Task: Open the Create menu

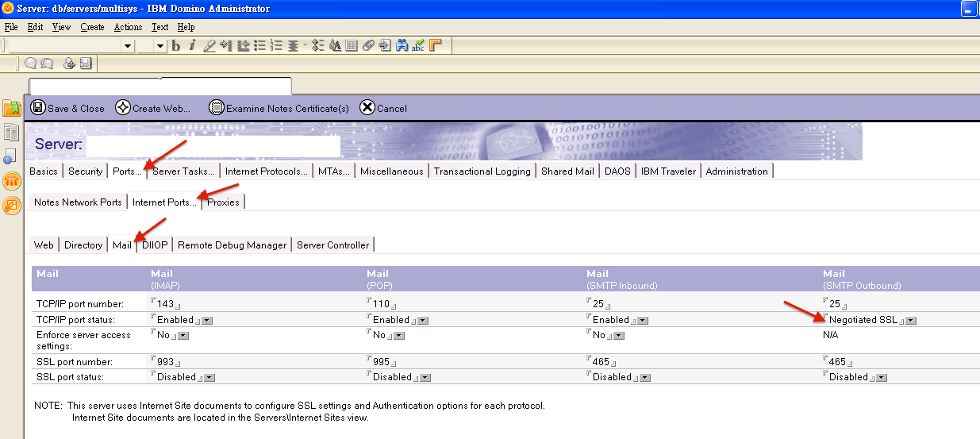Action: coord(92,27)
